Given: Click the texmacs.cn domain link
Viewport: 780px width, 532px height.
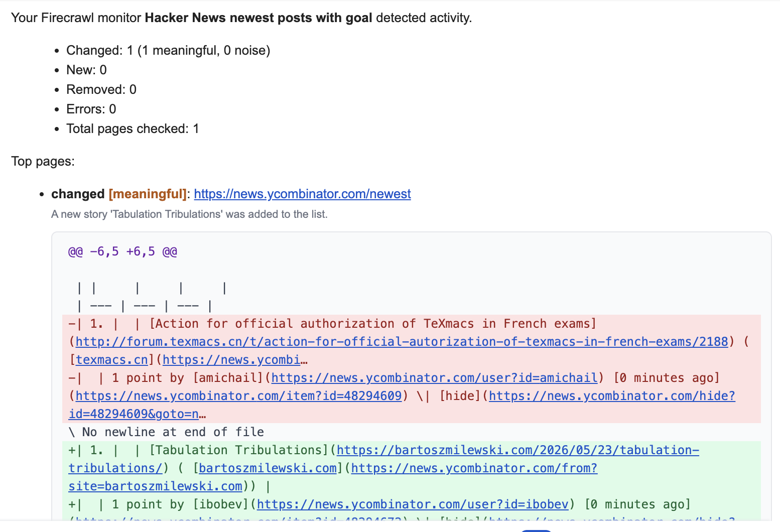Looking at the screenshot, I should (x=112, y=360).
